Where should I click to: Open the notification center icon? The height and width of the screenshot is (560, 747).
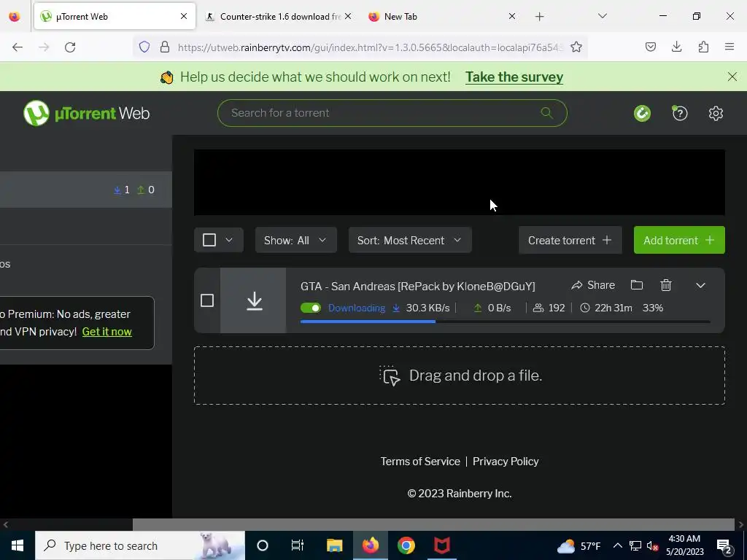click(724, 546)
